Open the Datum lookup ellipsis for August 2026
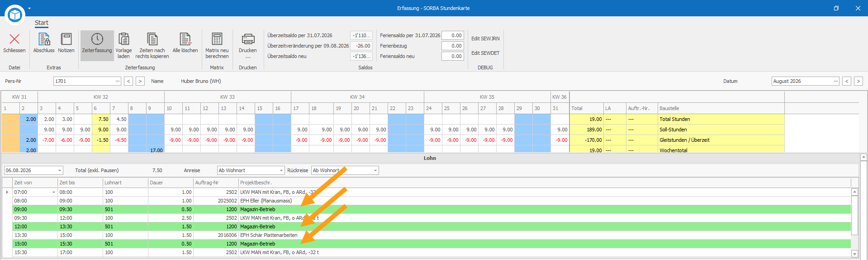The height and width of the screenshot is (260, 868). (x=836, y=81)
